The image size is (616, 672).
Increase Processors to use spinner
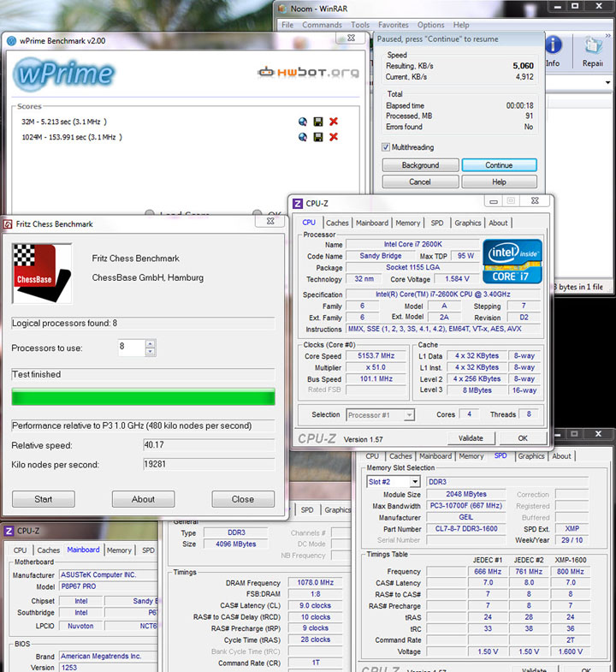[150, 344]
